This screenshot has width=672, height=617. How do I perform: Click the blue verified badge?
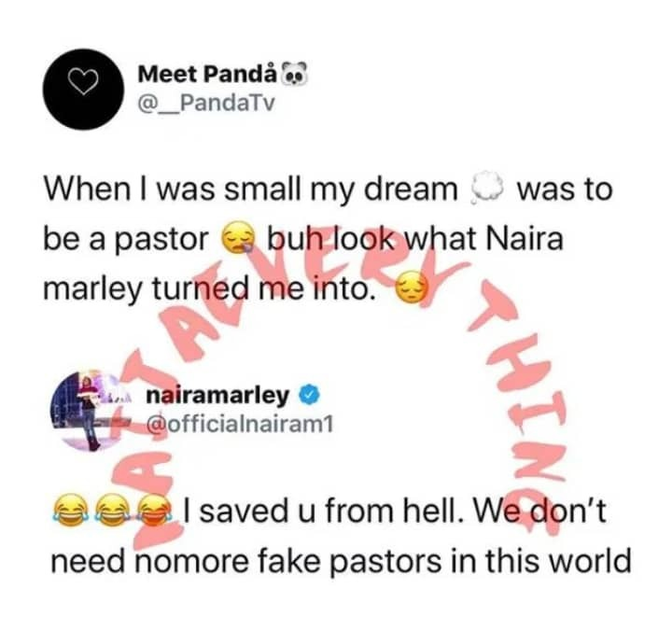point(310,395)
